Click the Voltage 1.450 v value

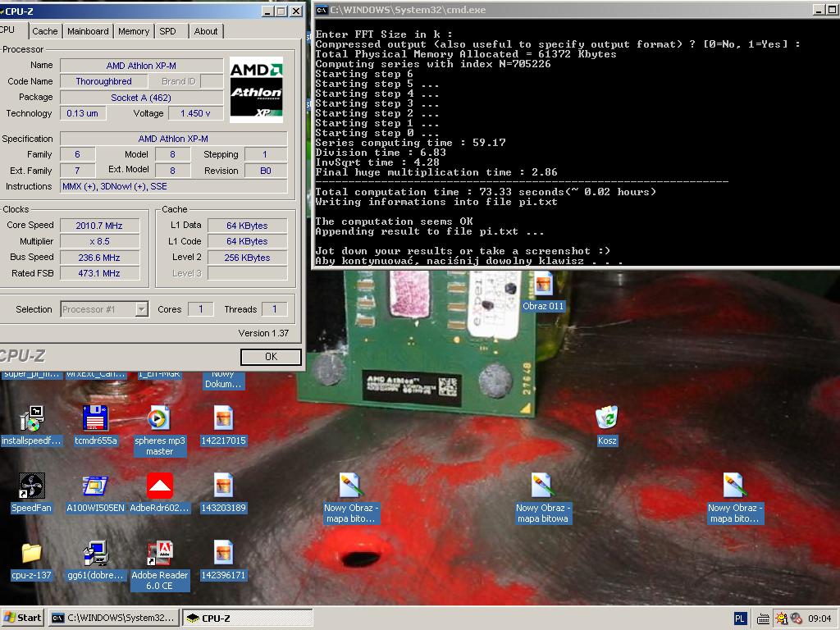[195, 113]
